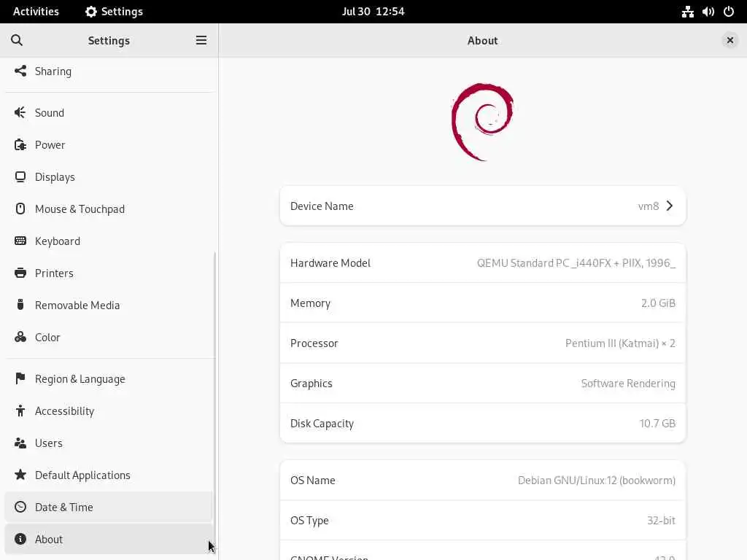Go to Color settings
Screen dimensions: 747x560
(x=109, y=337)
